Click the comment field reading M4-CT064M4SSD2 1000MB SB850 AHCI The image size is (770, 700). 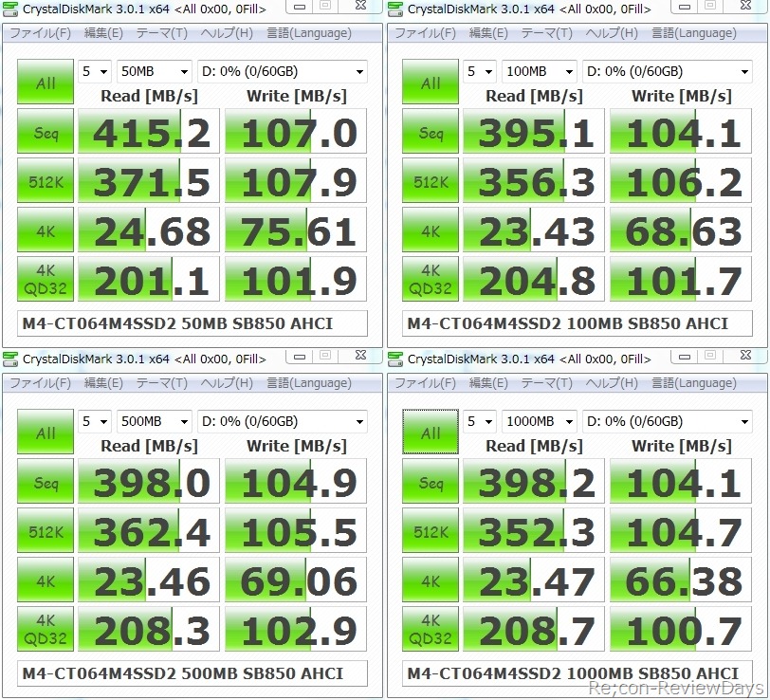[577, 673]
